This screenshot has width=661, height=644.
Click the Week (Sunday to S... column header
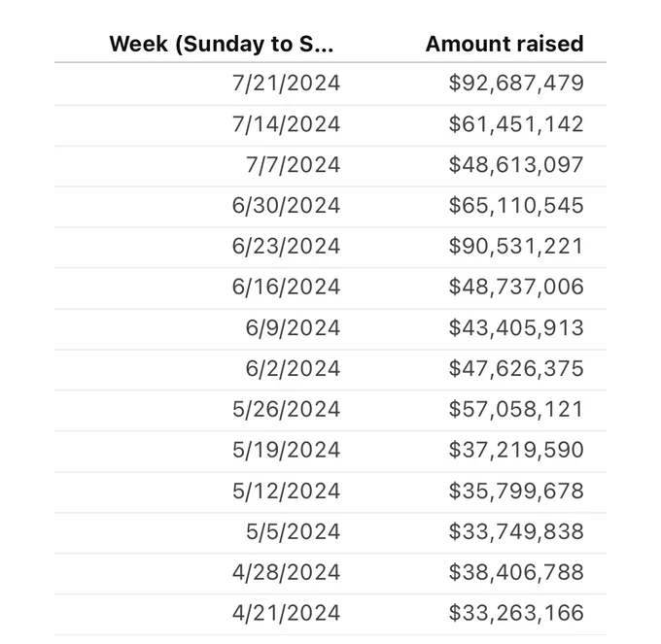[x=222, y=45]
